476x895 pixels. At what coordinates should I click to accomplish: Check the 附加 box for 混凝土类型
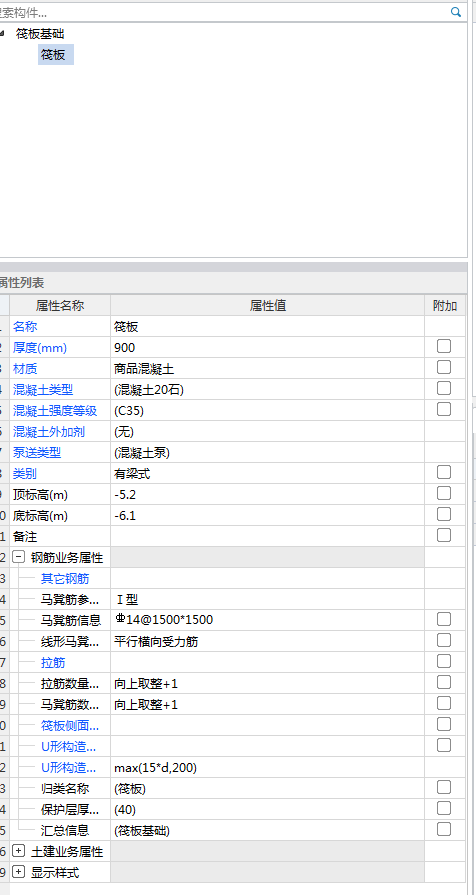[x=444, y=388]
